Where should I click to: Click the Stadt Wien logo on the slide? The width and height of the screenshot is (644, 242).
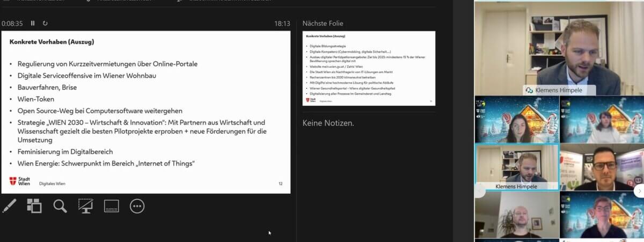tap(20, 181)
